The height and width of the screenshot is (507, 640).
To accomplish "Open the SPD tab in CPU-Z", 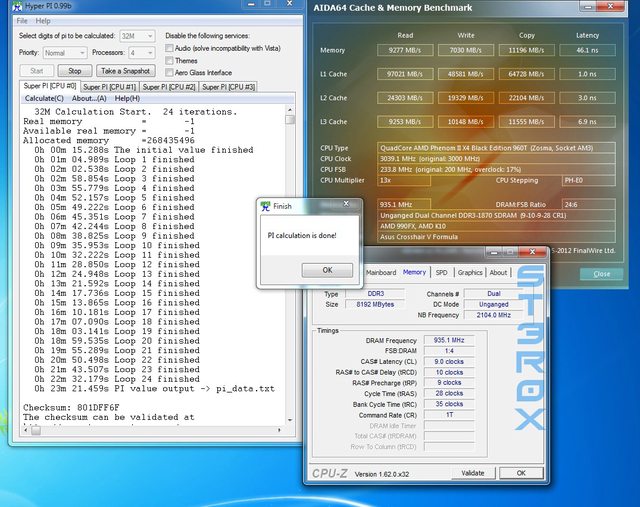I will (441, 272).
